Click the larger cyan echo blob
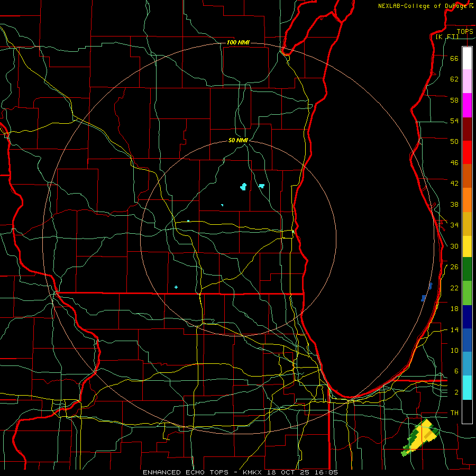Image resolution: width=476 pixels, height=476 pixels. [x=243, y=187]
